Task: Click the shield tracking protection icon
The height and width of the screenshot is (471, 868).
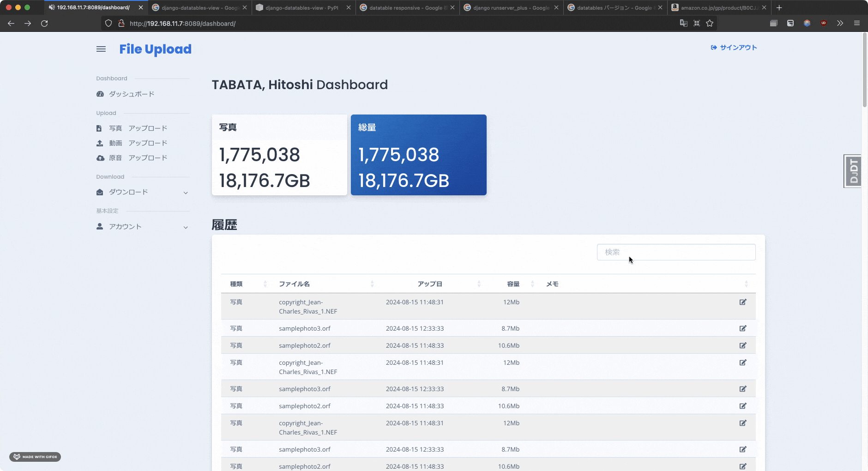Action: tap(108, 23)
